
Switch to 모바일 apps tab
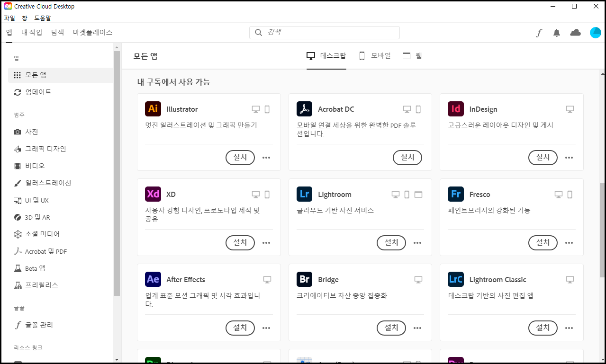tap(374, 56)
